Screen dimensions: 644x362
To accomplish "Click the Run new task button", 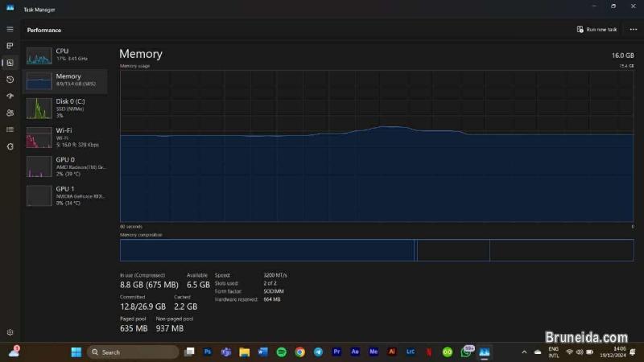I will pyautogui.click(x=597, y=29).
